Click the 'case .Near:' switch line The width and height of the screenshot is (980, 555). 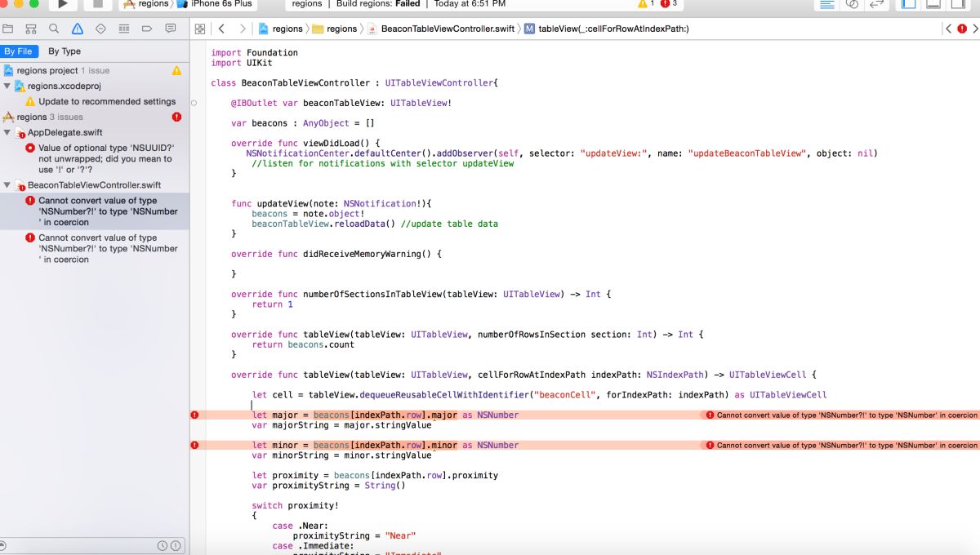[x=300, y=526]
